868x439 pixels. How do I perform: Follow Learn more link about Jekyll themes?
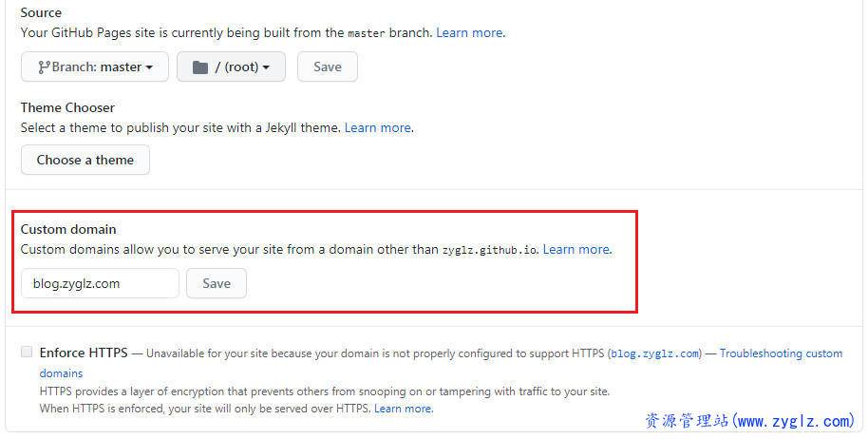[x=378, y=127]
